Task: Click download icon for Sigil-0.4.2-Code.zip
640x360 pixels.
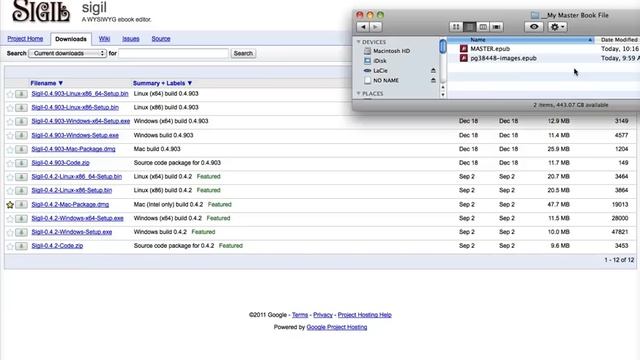Action: [21, 246]
